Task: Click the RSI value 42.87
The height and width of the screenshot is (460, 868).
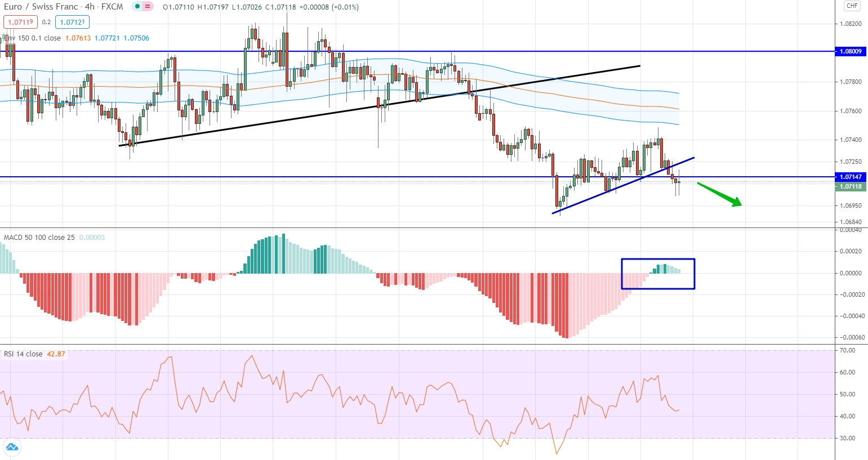Action: 56,354
